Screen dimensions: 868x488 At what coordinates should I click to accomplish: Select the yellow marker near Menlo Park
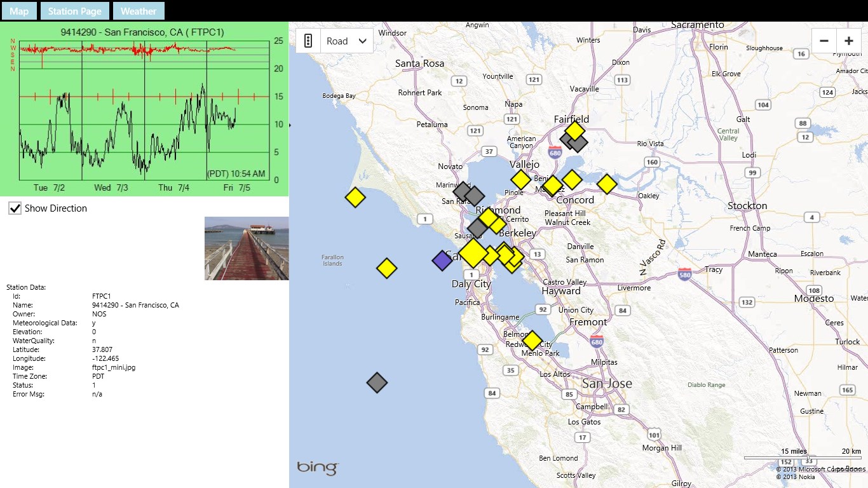click(x=532, y=341)
